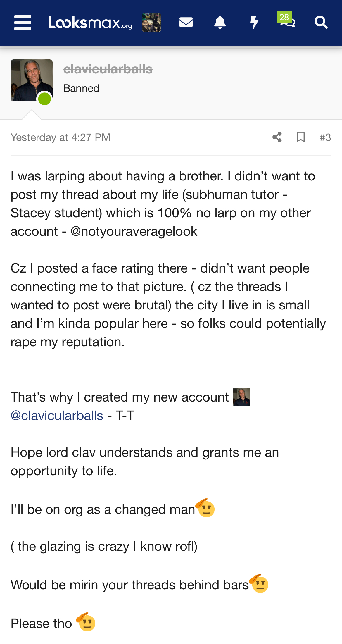Viewport: 342px width, 644px height.
Task: Click the Banned user title label
Action: click(x=81, y=88)
